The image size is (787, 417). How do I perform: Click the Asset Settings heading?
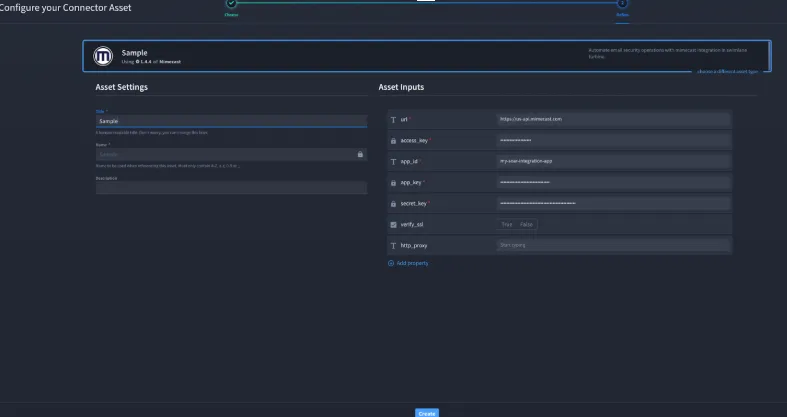tap(121, 87)
